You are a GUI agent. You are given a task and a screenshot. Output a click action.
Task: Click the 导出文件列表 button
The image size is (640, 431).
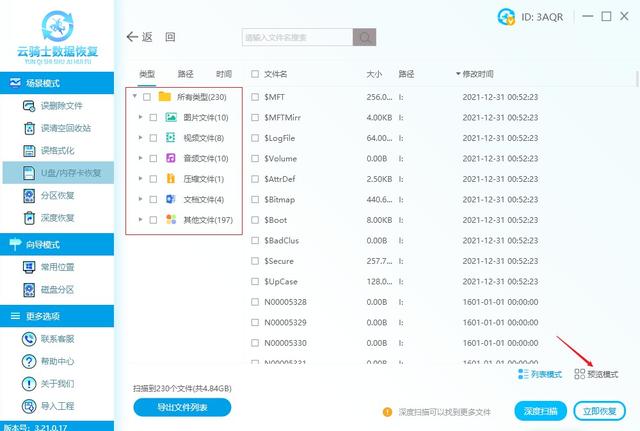click(x=182, y=407)
